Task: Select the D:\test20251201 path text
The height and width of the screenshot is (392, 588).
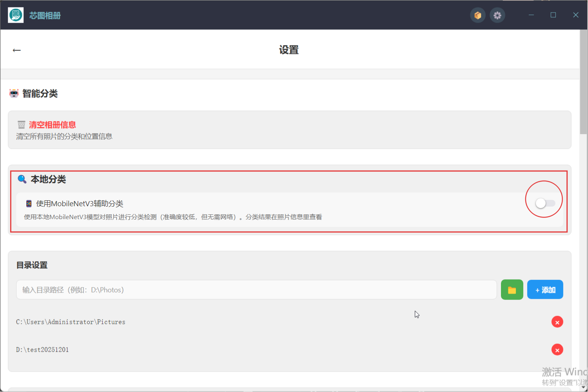Action: 42,350
